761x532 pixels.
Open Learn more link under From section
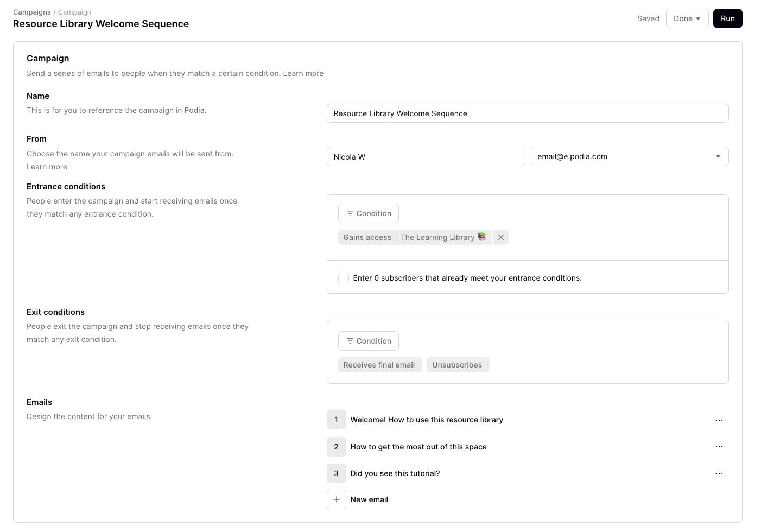click(x=47, y=167)
